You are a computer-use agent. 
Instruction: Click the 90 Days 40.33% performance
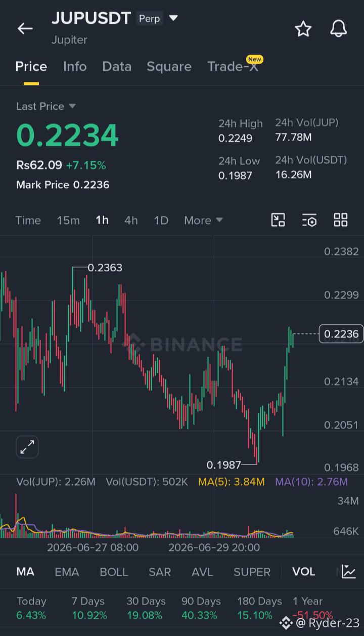tap(201, 608)
